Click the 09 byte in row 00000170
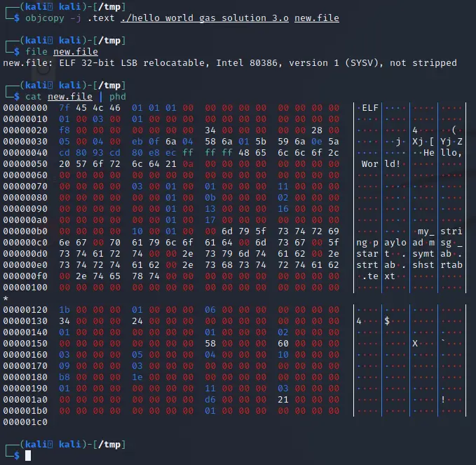This screenshot has width=476, height=465. 64,366
